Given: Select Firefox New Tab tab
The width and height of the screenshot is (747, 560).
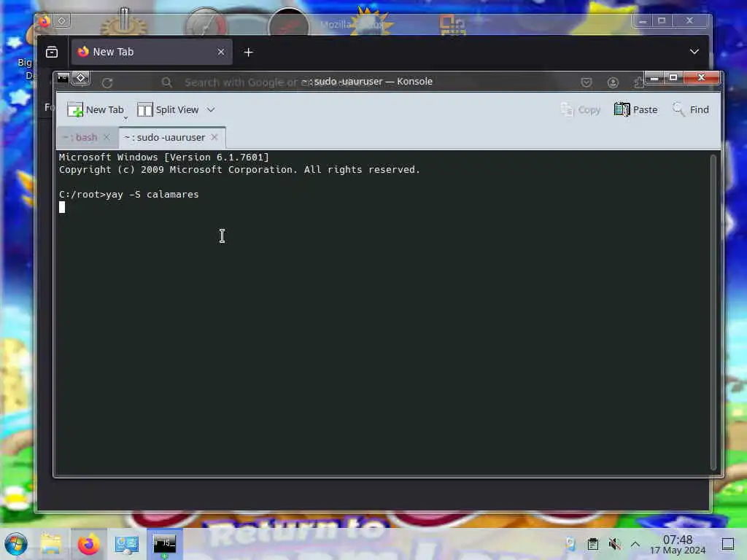Looking at the screenshot, I should [152, 52].
